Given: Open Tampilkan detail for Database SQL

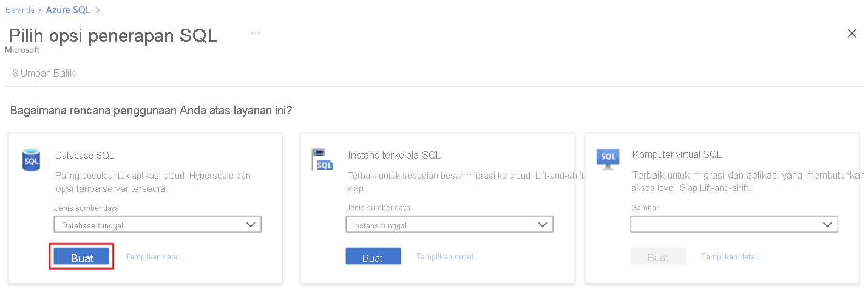Looking at the screenshot, I should pos(153,257).
